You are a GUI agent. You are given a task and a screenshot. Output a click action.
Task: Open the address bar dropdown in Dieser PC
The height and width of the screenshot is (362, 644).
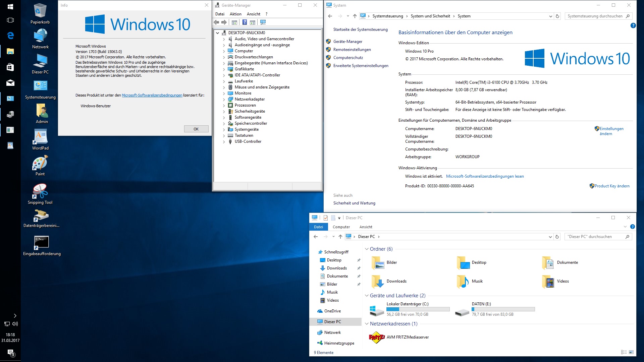point(550,237)
